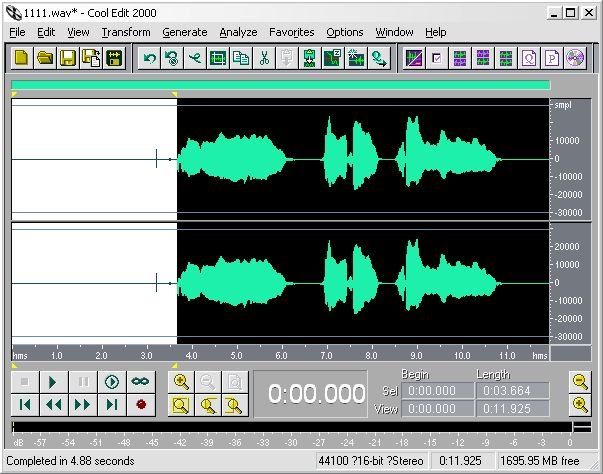
Task: Open the Edit menu
Action: pyautogui.click(x=46, y=32)
